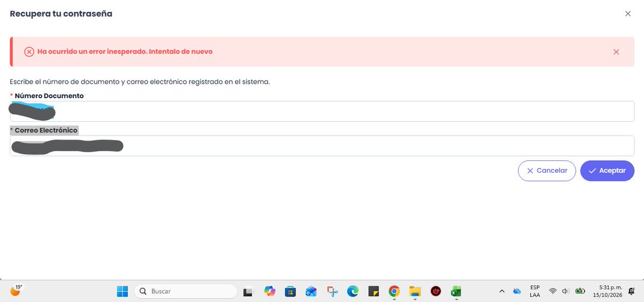Click the Número Documento label
Image resolution: width=644 pixels, height=302 pixels.
click(49, 96)
